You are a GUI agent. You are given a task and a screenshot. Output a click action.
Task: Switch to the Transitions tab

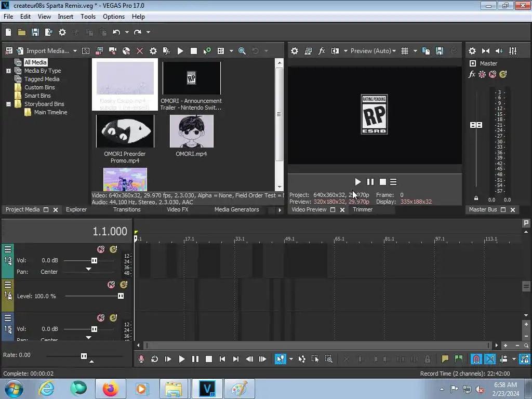pos(127,209)
